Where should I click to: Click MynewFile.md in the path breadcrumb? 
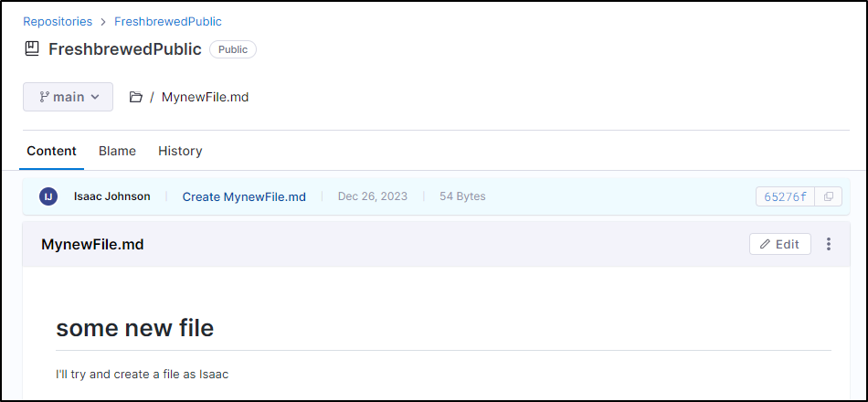coord(205,98)
